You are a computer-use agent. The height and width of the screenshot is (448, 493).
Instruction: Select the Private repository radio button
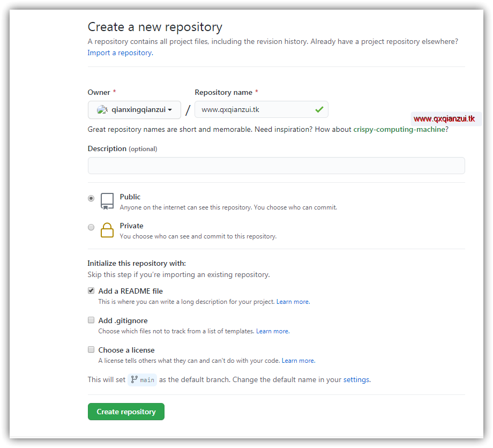click(x=91, y=227)
